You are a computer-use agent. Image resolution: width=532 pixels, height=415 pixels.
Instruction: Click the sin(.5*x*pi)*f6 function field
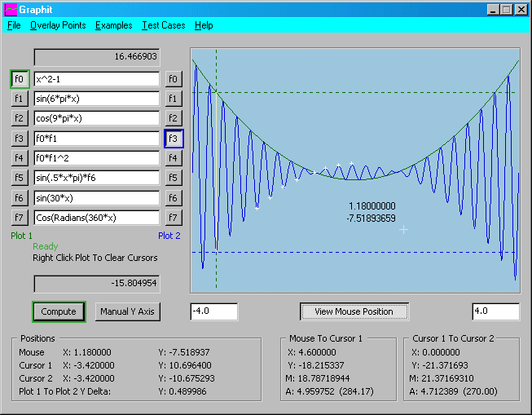[x=97, y=178]
